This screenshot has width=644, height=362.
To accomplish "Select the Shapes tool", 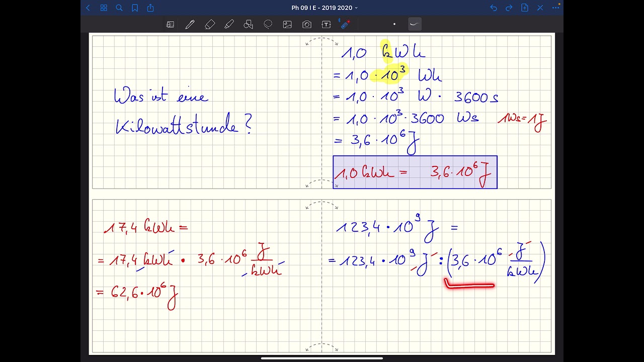I will point(248,24).
